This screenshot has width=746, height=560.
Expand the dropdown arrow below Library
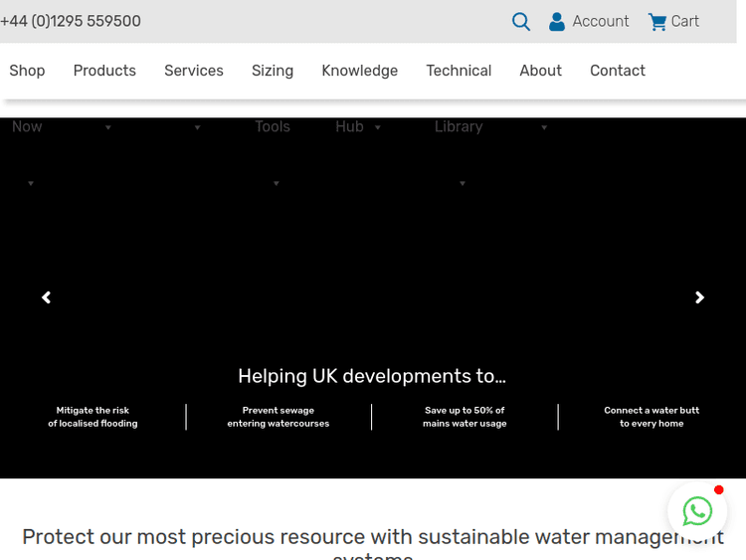tap(463, 184)
